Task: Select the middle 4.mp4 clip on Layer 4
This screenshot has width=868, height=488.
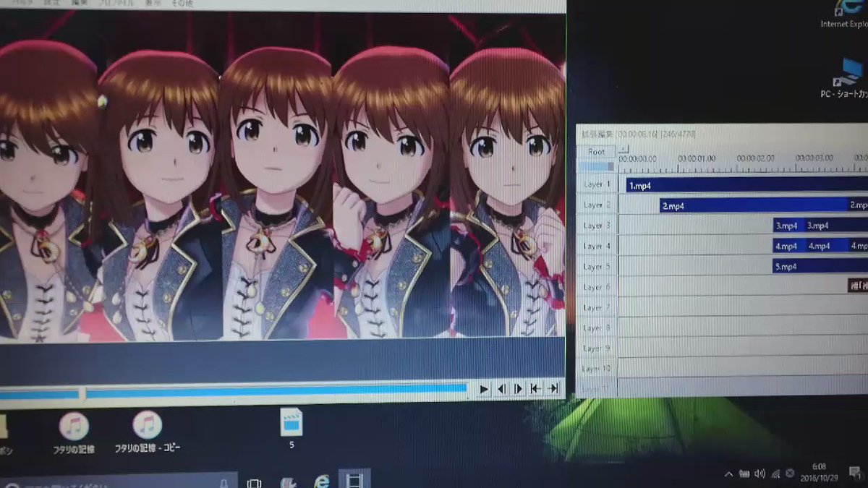Action: coord(827,246)
